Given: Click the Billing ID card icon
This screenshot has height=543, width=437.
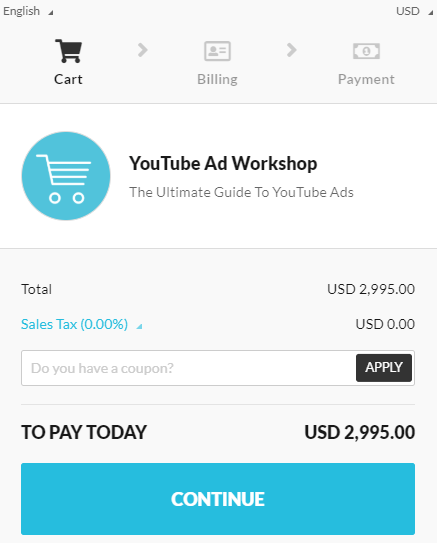Looking at the screenshot, I should (x=217, y=51).
